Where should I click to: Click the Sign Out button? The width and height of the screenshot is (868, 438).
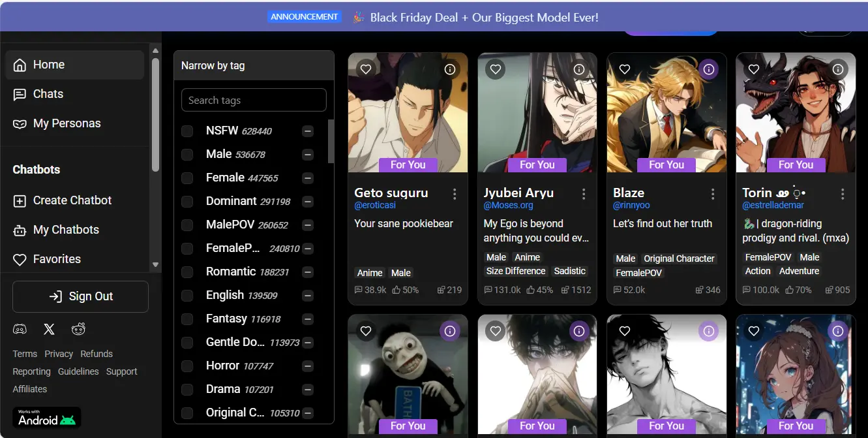(80, 296)
